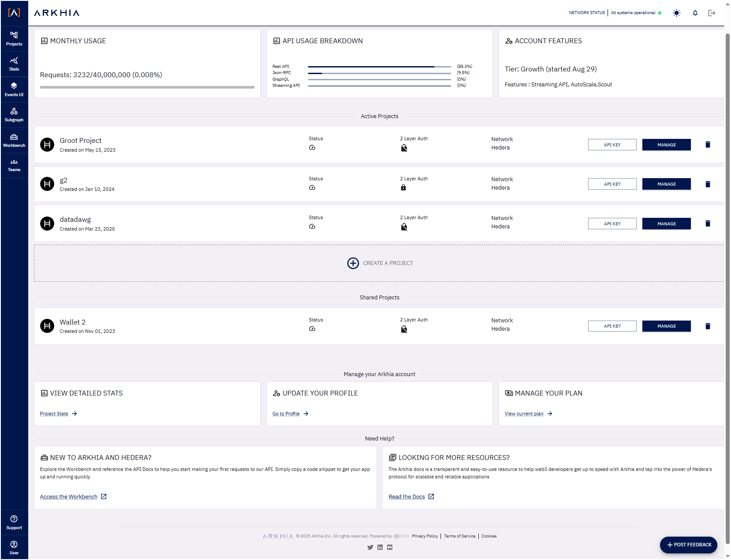Click the Post Feedback button
731x560 pixels.
(688, 545)
